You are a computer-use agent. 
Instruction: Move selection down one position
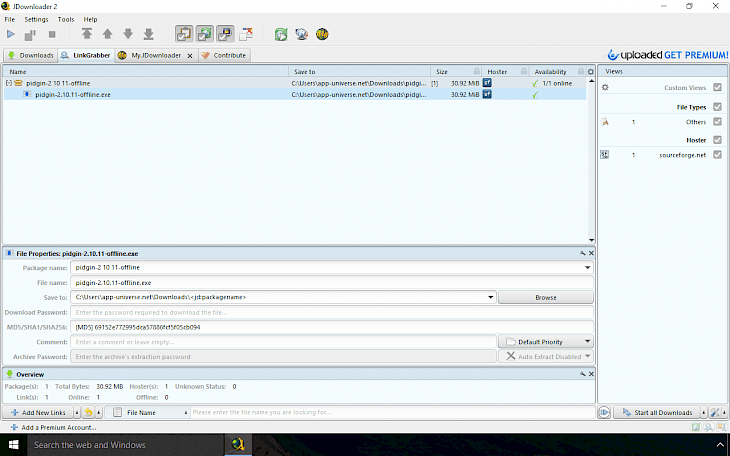click(128, 34)
